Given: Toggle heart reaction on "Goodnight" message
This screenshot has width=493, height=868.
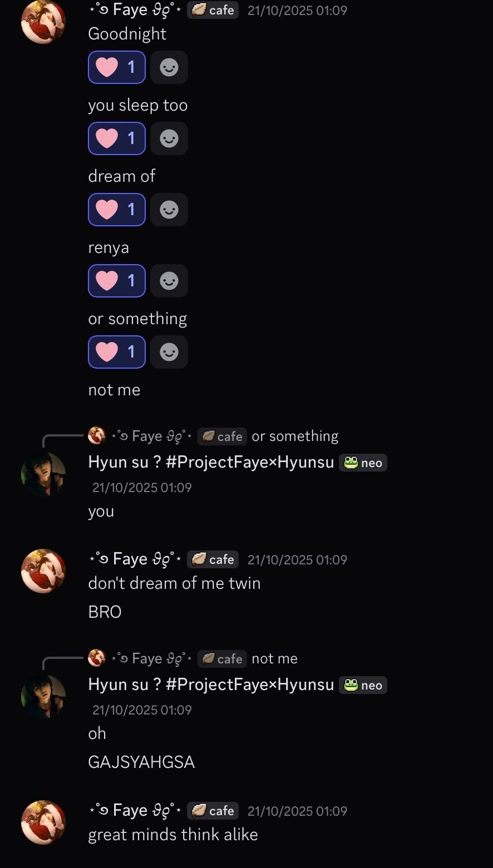Looking at the screenshot, I should (x=117, y=67).
